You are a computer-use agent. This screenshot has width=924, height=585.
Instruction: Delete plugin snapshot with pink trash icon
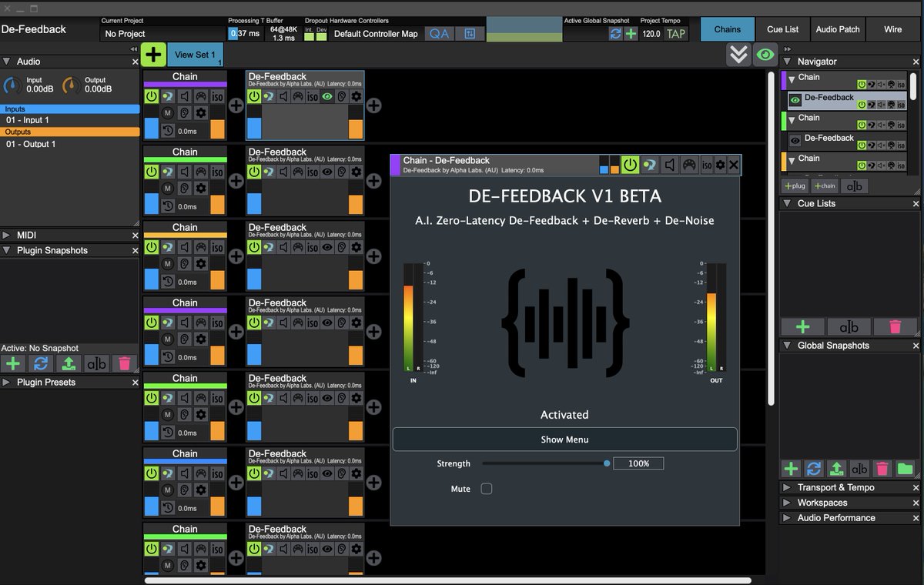pos(123,363)
